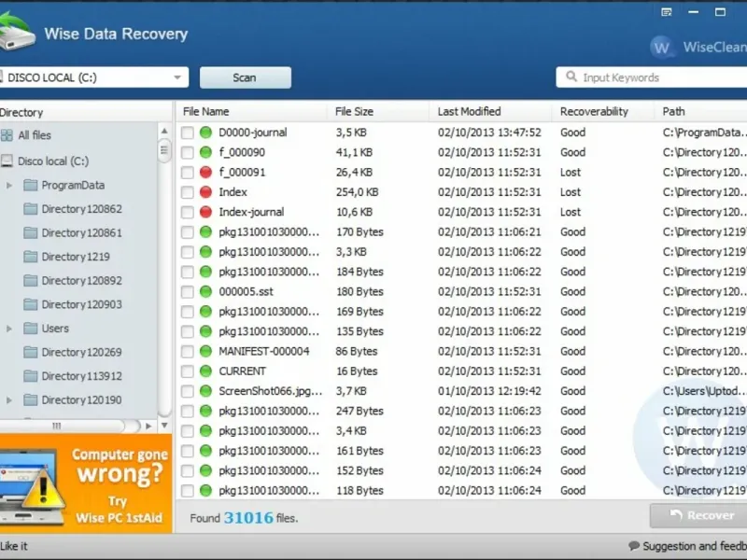Click the Disco local (C:) drive icon

point(7,161)
